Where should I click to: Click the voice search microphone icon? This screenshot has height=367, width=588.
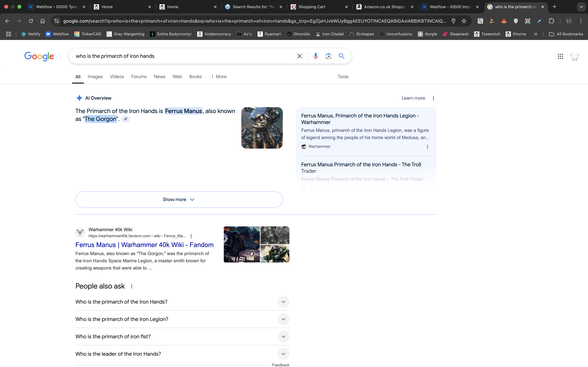click(x=315, y=56)
